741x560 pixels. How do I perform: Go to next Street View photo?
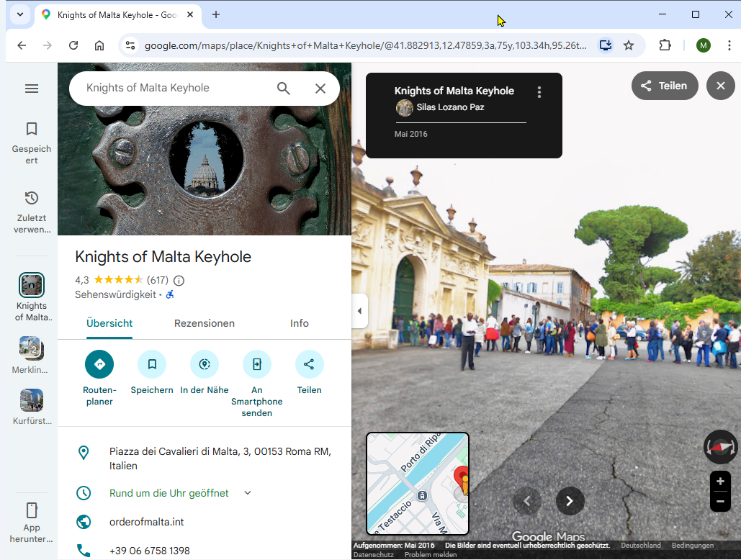coord(570,501)
